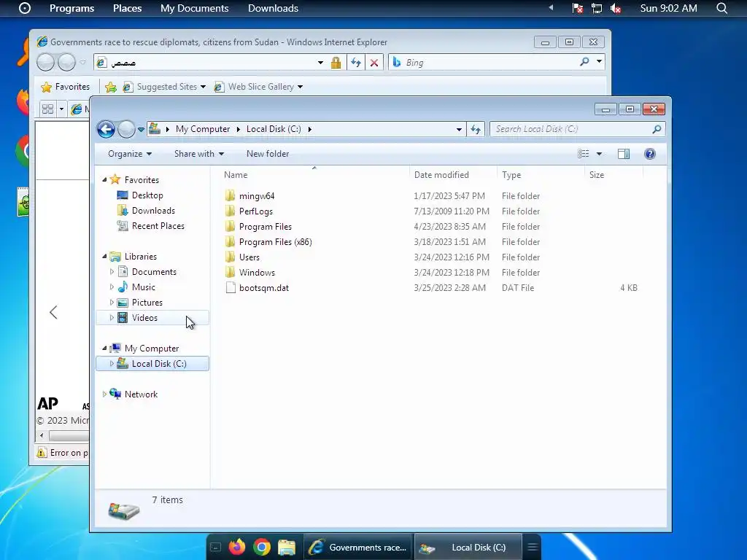Sort by Type column header
Image resolution: width=747 pixels, height=560 pixels.
pos(511,175)
